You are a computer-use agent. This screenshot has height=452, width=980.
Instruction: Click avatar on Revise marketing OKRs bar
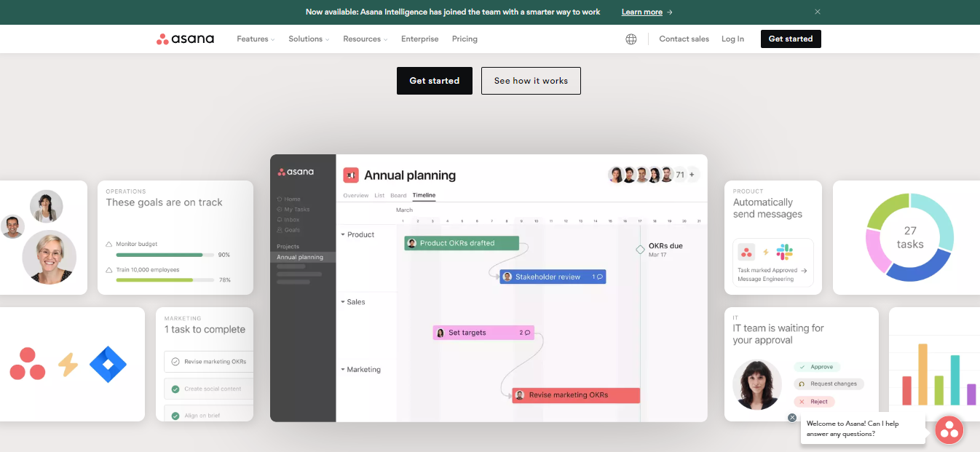(x=520, y=395)
